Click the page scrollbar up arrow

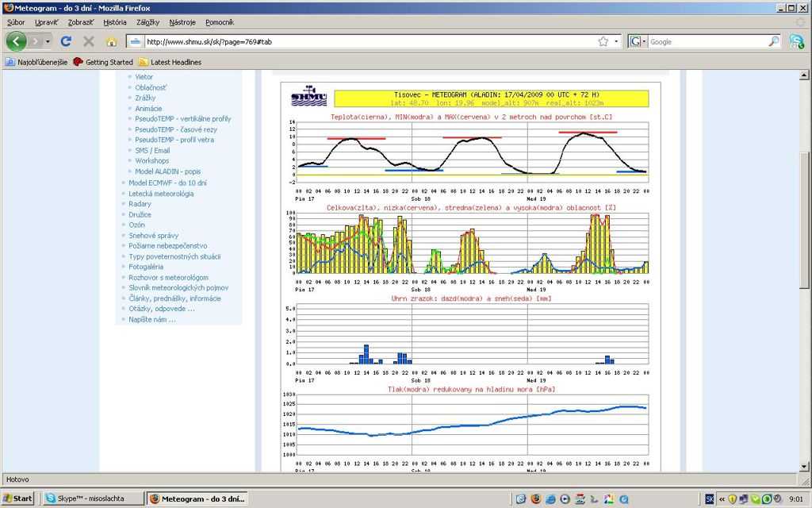tap(804, 75)
